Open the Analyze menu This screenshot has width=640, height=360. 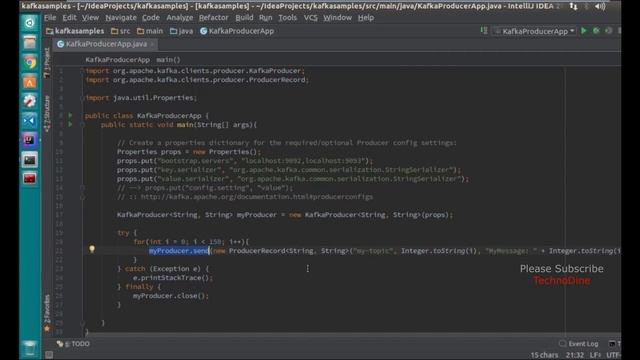pos(180,18)
